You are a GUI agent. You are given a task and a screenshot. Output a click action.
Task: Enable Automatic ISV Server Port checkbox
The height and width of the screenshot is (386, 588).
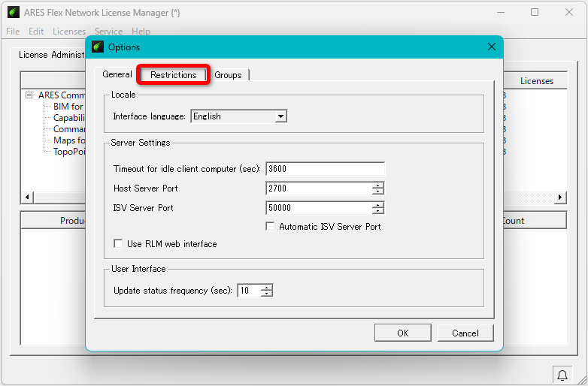click(270, 227)
